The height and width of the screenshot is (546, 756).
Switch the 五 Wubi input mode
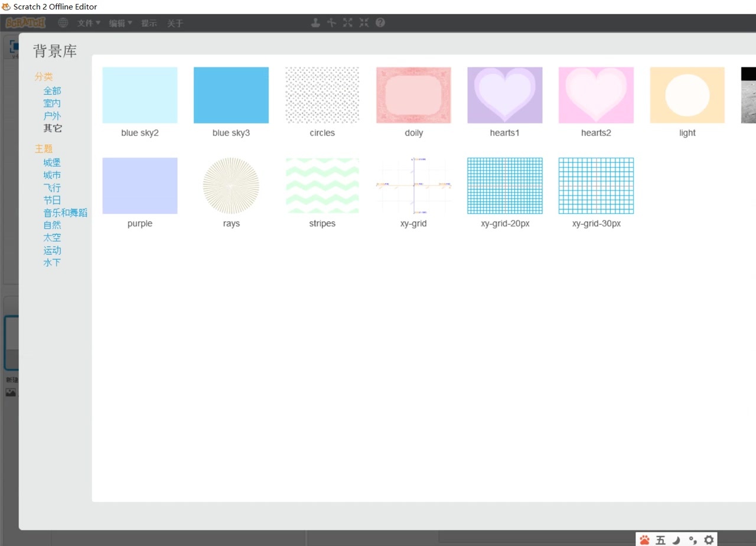[660, 539]
